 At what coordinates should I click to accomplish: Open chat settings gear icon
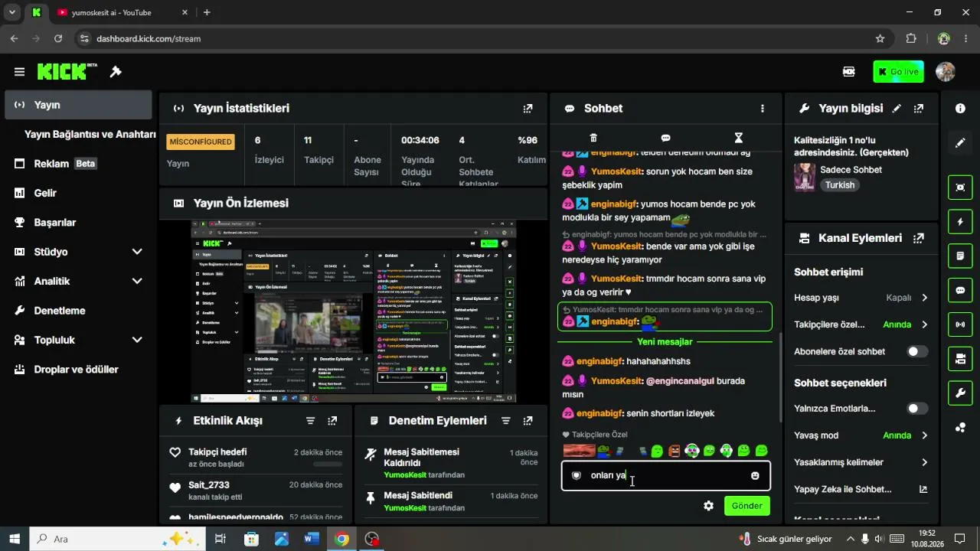point(709,506)
